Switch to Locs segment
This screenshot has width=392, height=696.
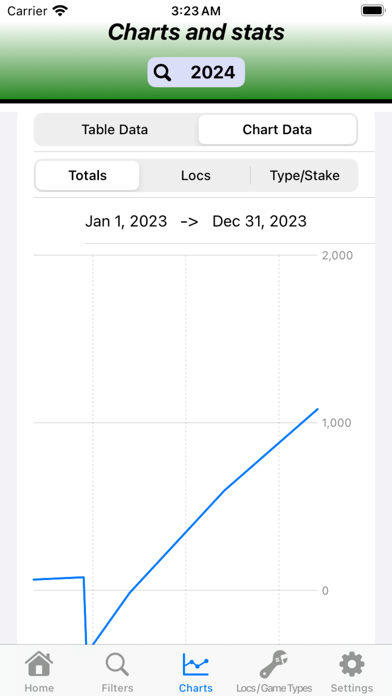click(195, 175)
